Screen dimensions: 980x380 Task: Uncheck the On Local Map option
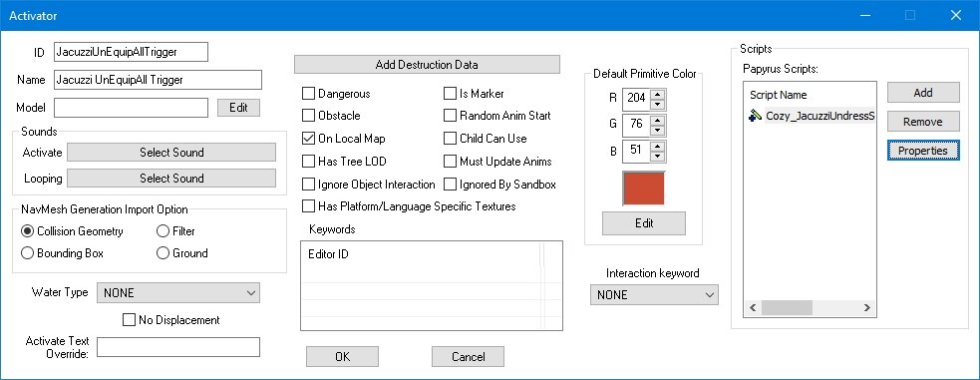(x=308, y=138)
